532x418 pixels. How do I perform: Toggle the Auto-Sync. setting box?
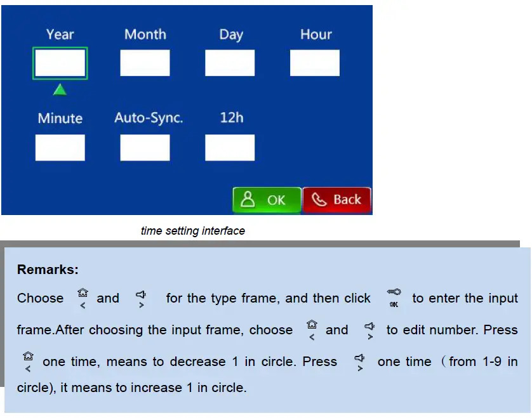click(x=145, y=148)
